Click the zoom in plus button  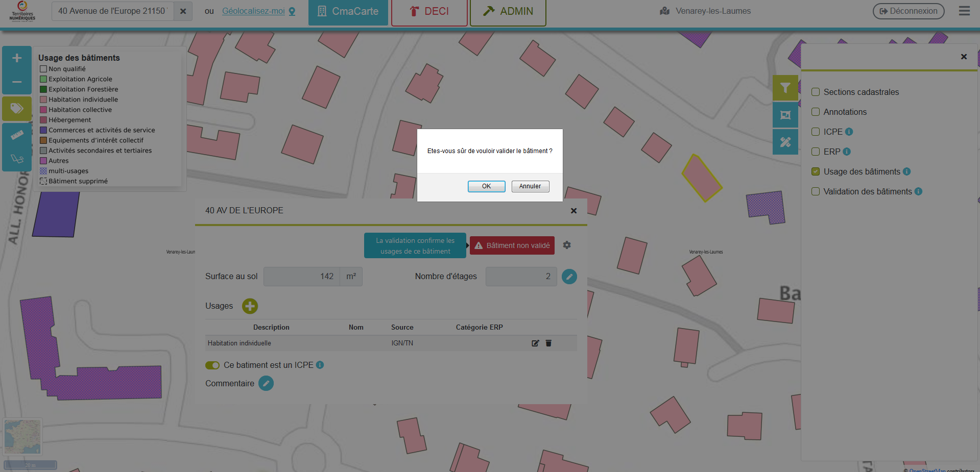tap(17, 58)
